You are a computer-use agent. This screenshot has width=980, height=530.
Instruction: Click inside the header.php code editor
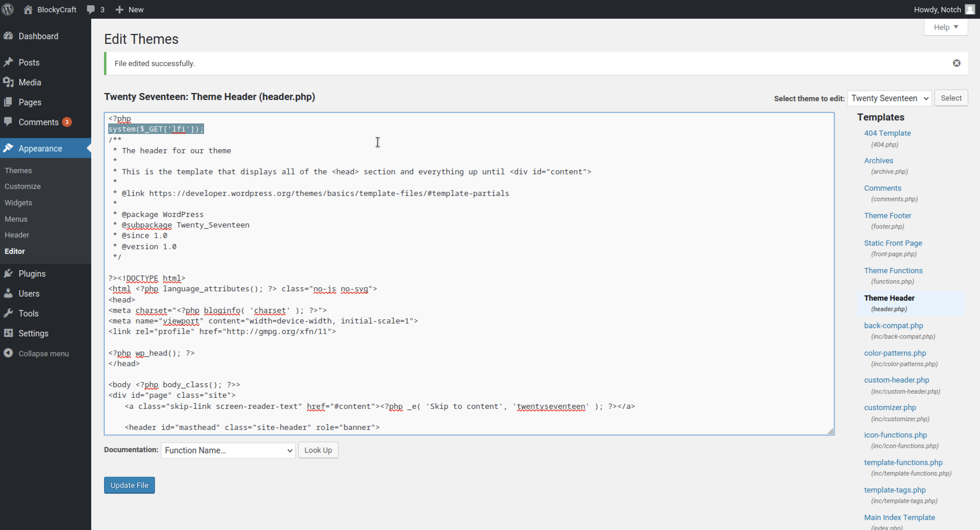[469, 273]
